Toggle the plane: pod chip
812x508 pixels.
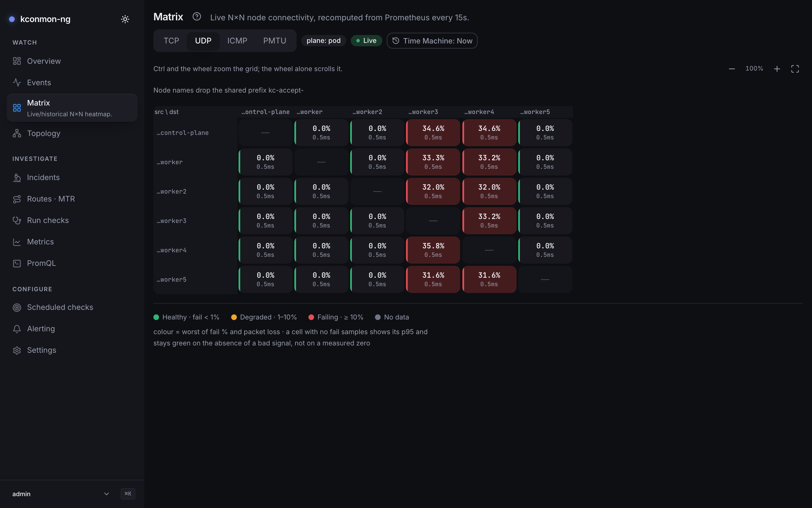[323, 41]
